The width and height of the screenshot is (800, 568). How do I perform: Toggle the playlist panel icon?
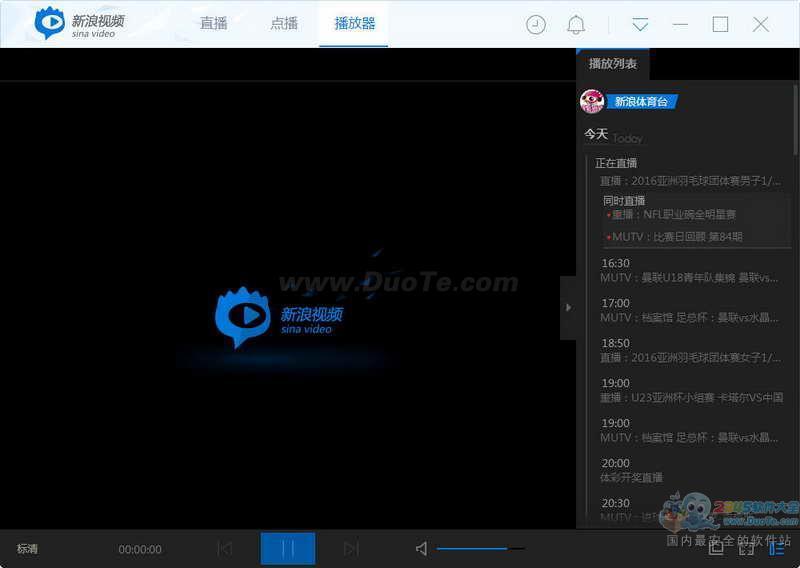pos(777,548)
